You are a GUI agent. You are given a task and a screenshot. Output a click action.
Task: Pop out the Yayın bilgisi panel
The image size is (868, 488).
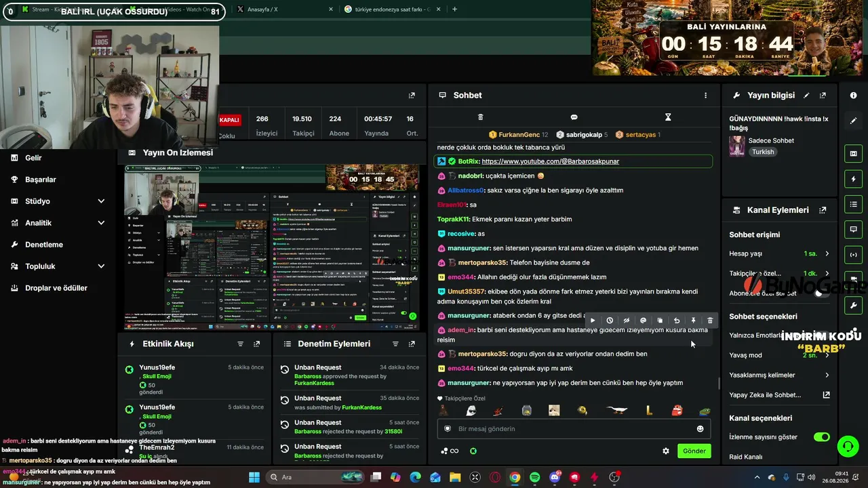pos(823,96)
